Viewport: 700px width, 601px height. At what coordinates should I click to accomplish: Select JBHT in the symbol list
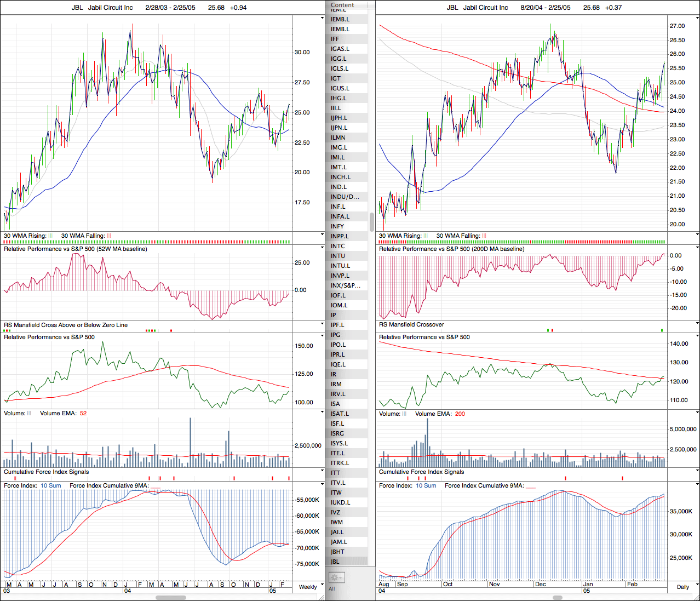coord(338,552)
